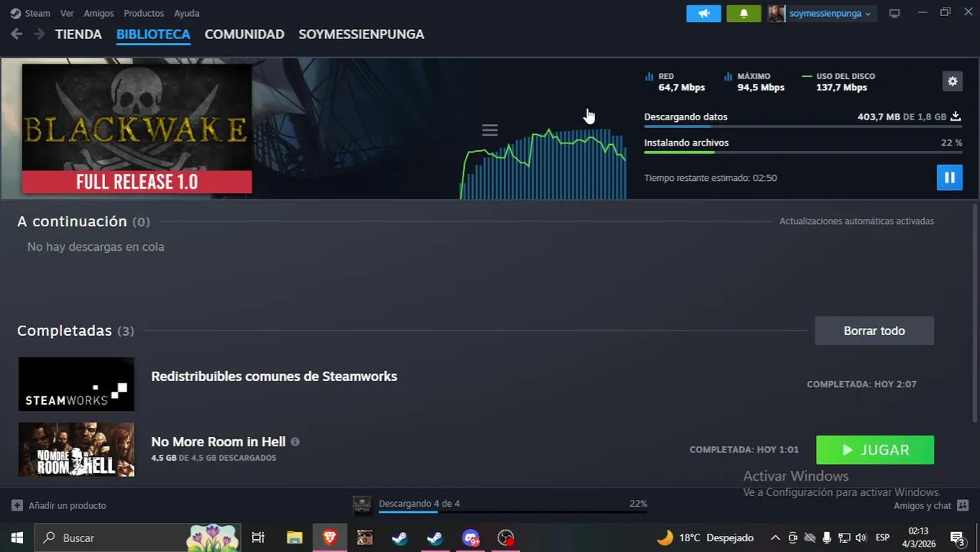The image size is (980, 552).
Task: Open Amigos y chat
Action: click(931, 505)
